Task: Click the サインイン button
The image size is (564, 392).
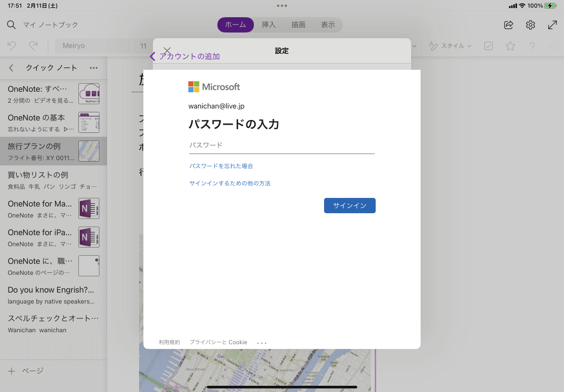Action: 349,206
